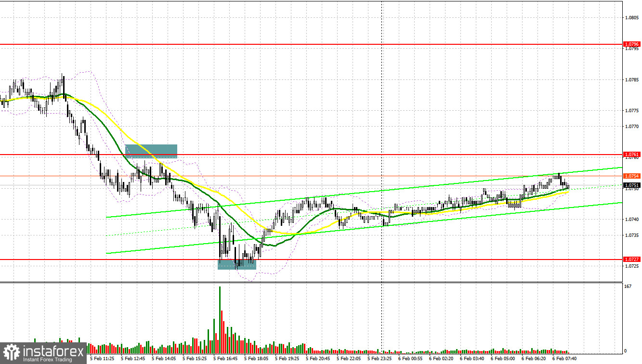Click the black 1.0751 current price label
642x364 pixels.
pos(631,185)
